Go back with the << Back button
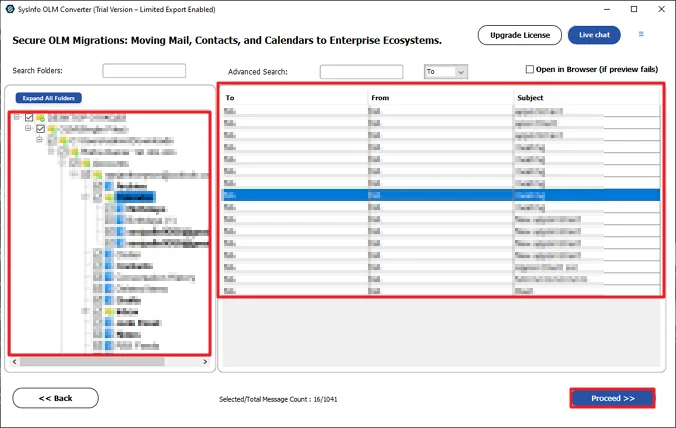Viewport: 676px width, 428px height. pyautogui.click(x=55, y=398)
